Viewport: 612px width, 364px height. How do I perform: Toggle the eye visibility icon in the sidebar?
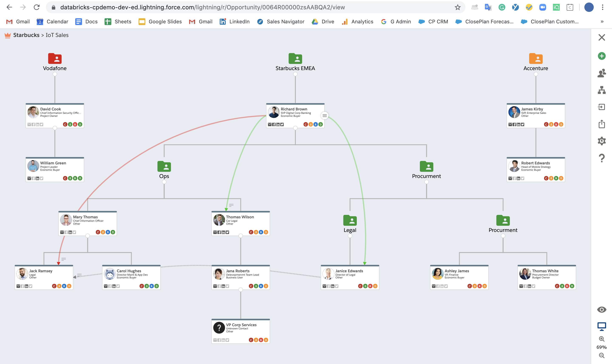(602, 310)
